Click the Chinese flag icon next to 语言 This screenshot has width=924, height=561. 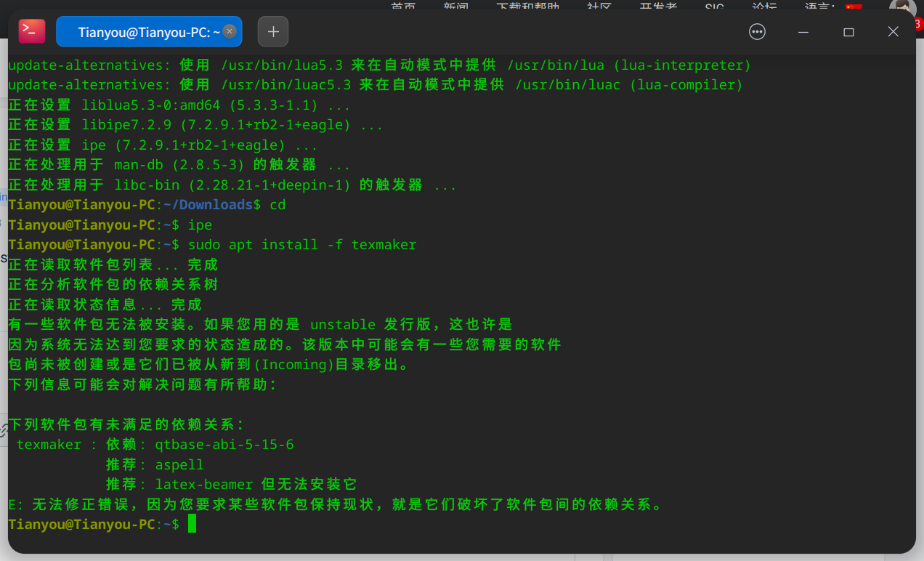[853, 7]
